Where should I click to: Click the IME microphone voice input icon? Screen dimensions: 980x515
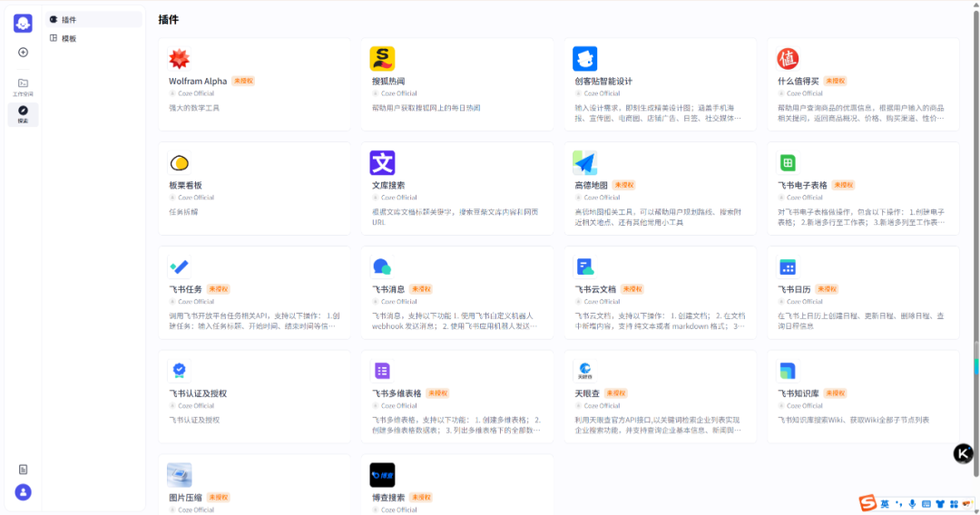[913, 504]
